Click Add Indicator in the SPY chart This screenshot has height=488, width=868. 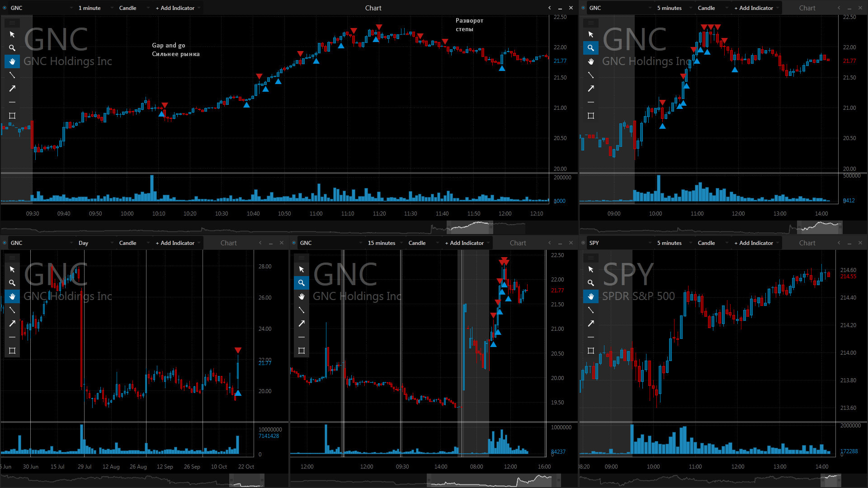pyautogui.click(x=756, y=243)
